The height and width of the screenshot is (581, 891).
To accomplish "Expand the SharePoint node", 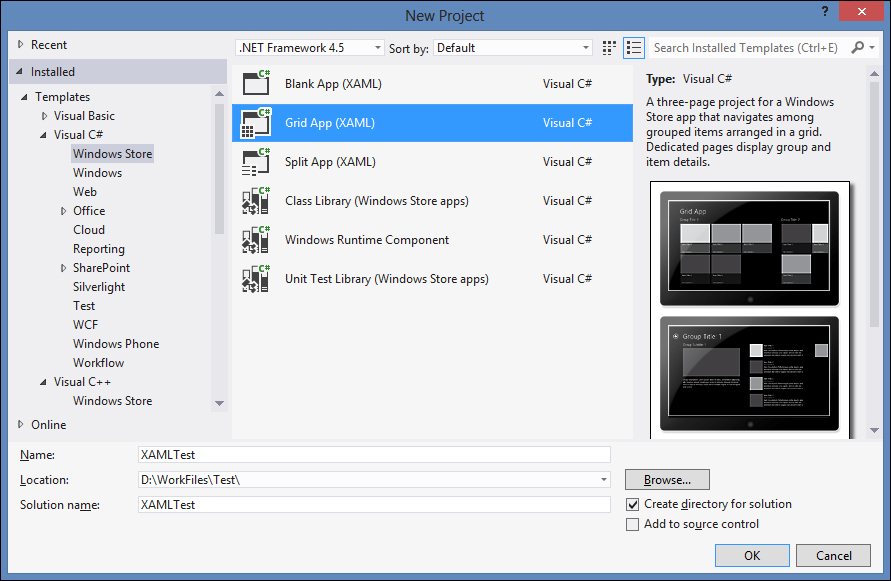I will [63, 268].
